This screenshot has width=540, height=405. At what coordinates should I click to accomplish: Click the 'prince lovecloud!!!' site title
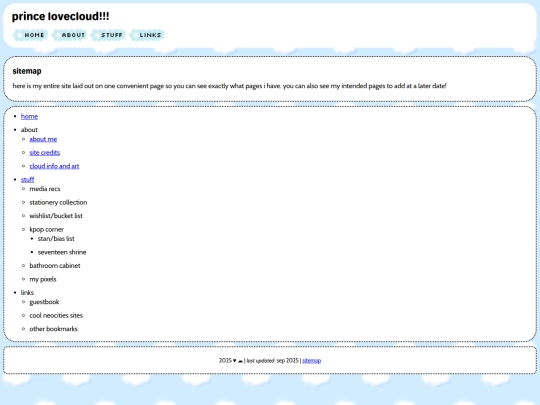61,16
